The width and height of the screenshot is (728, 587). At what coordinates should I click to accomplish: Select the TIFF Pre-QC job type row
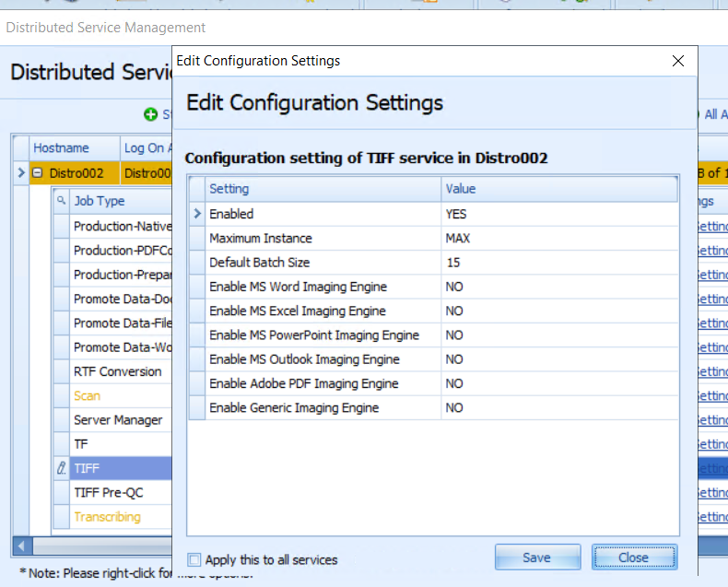tap(121, 492)
